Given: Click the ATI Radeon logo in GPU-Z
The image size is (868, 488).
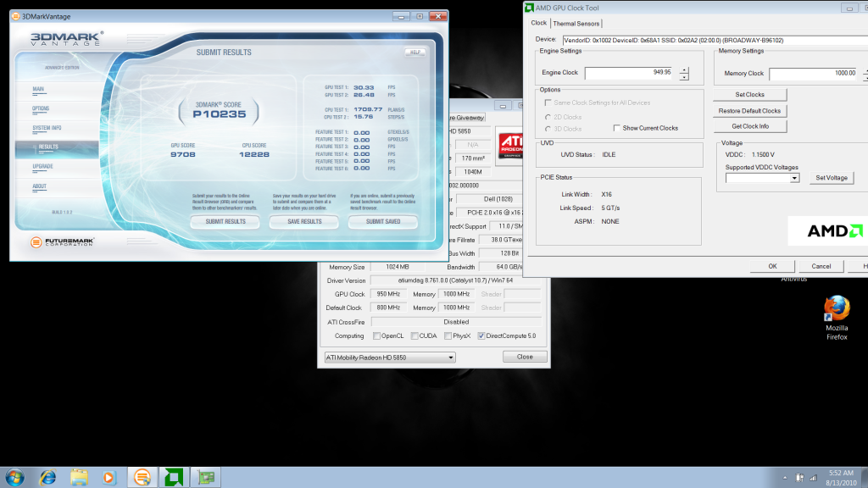Looking at the screenshot, I should (x=510, y=146).
